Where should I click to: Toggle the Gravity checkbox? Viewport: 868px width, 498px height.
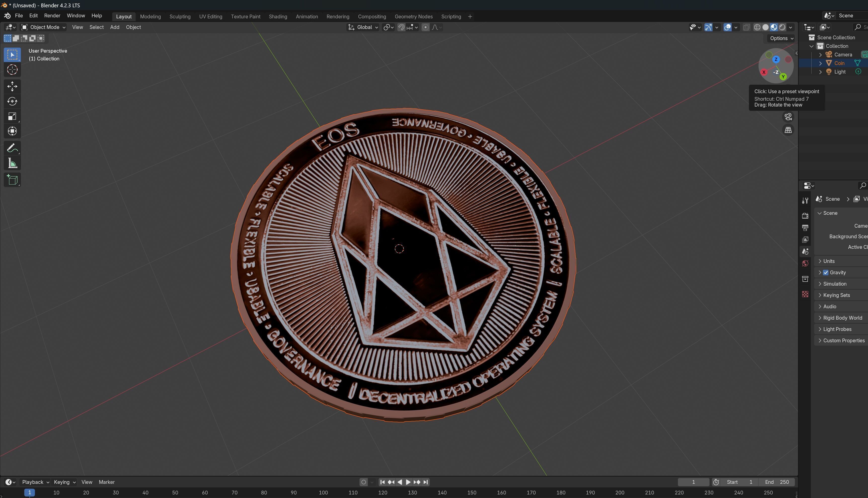[826, 273]
